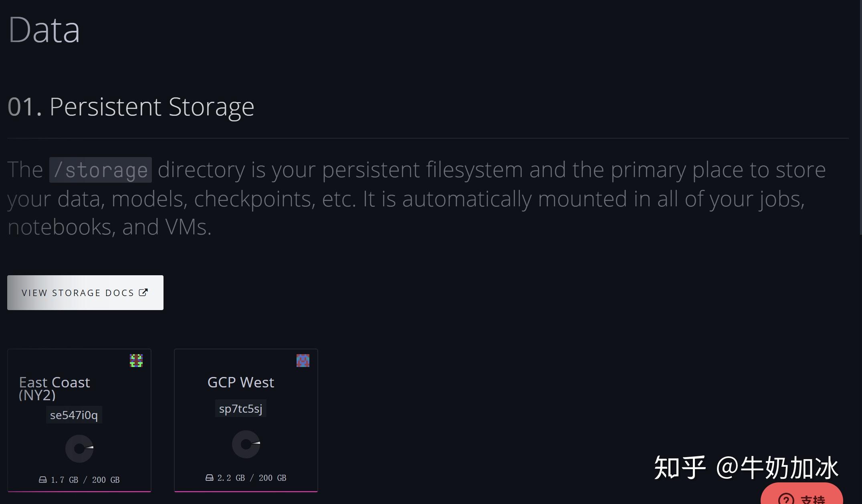The height and width of the screenshot is (504, 862).
Task: Click the VIEW STORAGE DOCS button
Action: (85, 292)
